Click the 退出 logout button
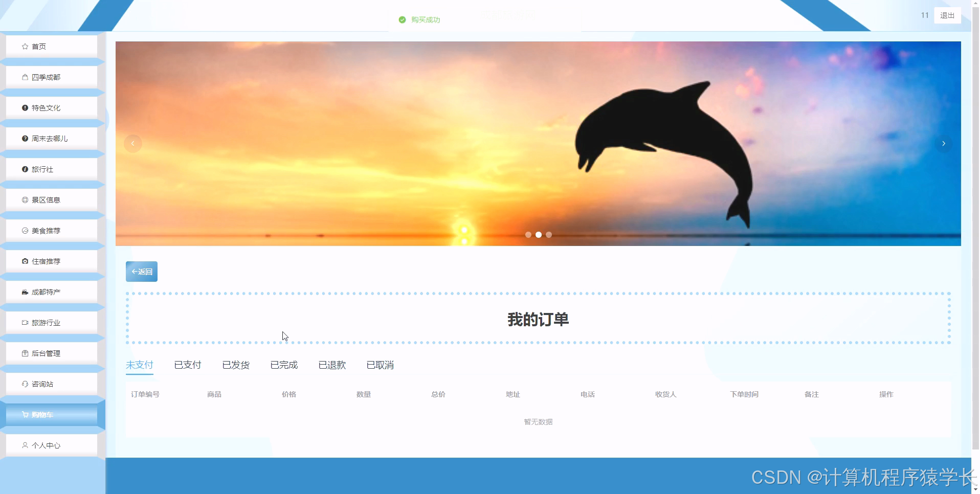 (x=947, y=15)
